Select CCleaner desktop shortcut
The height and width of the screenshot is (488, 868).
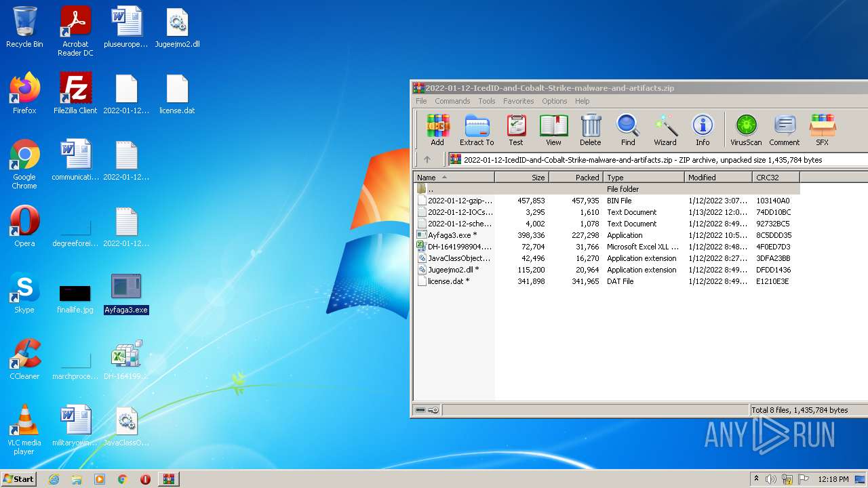pos(24,359)
